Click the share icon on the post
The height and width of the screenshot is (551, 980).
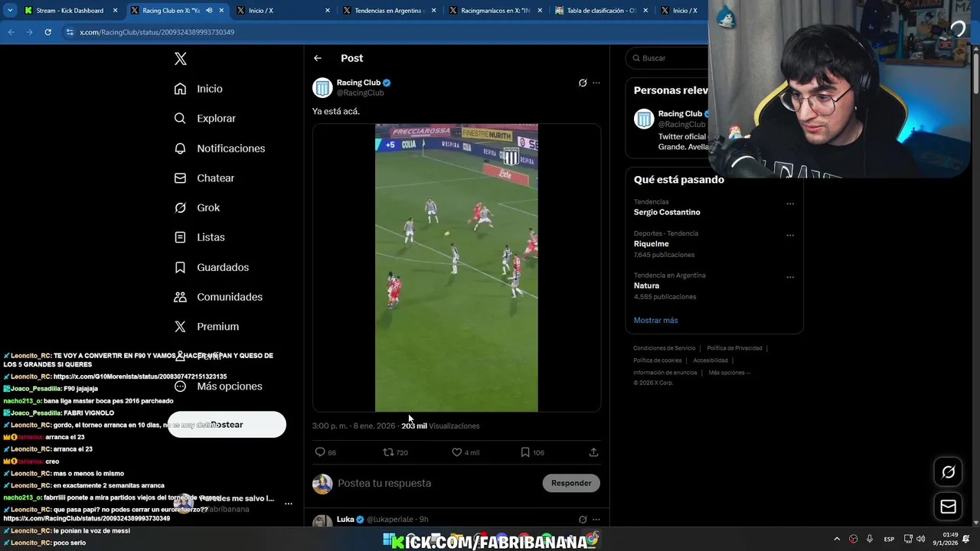(593, 452)
